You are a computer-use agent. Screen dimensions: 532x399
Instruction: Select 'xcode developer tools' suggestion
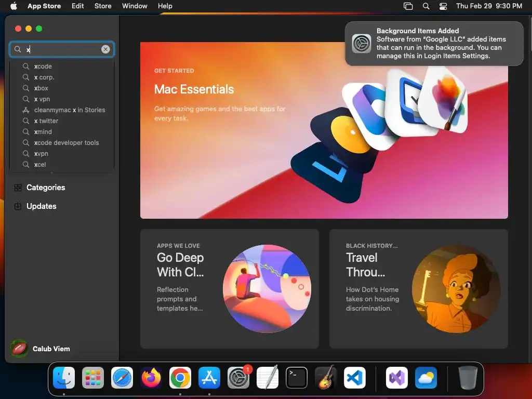click(x=62, y=142)
